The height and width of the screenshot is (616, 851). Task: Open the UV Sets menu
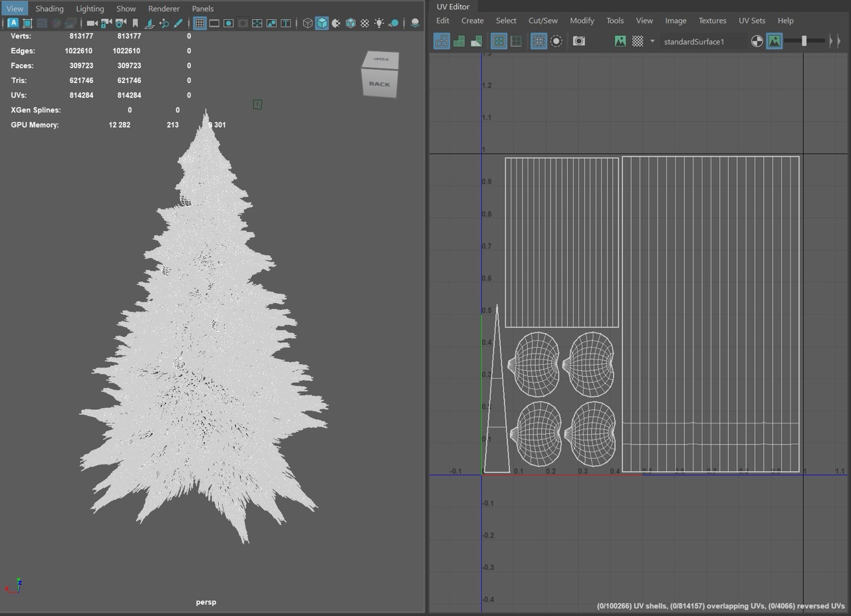click(752, 21)
